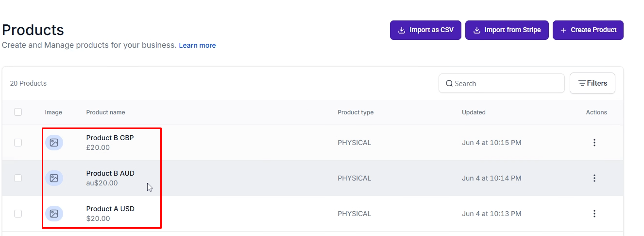
Task: Click the Product A USD image placeholder icon
Action: tap(54, 214)
